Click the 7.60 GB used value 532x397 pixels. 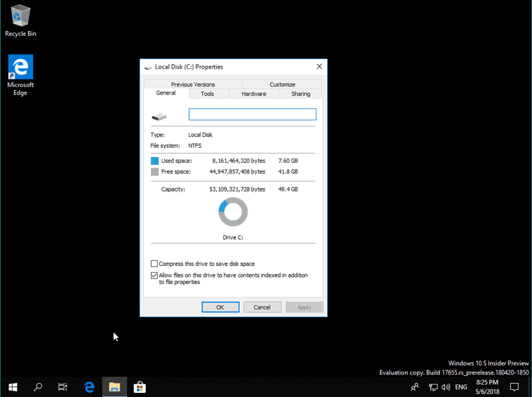[288, 161]
